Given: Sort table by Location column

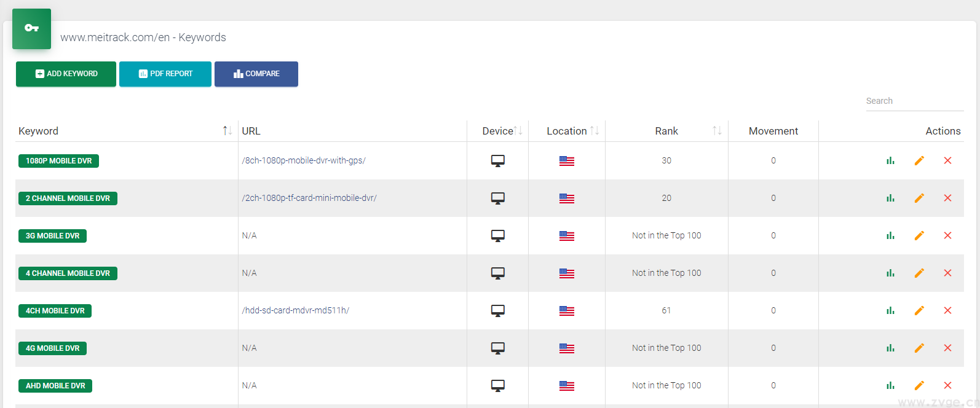Looking at the screenshot, I should (594, 131).
